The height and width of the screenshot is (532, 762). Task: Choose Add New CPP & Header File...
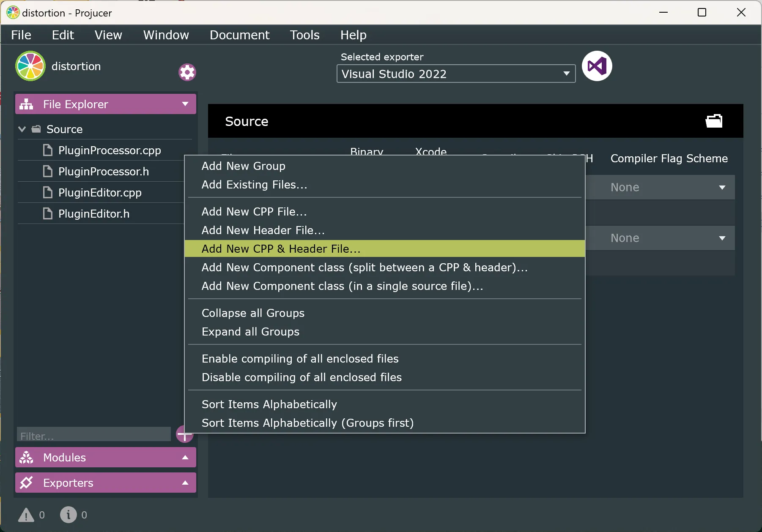[x=385, y=248]
